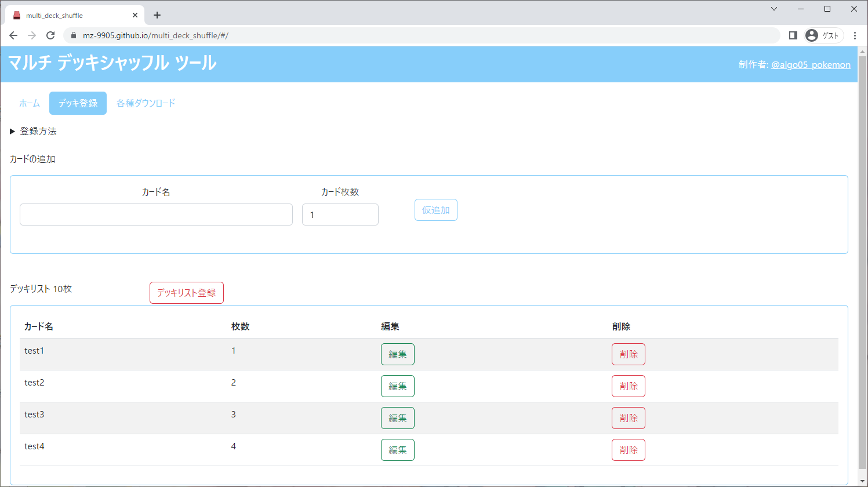Image resolution: width=868 pixels, height=487 pixels.
Task: Click inside the カード名 input field
Action: pyautogui.click(x=156, y=215)
